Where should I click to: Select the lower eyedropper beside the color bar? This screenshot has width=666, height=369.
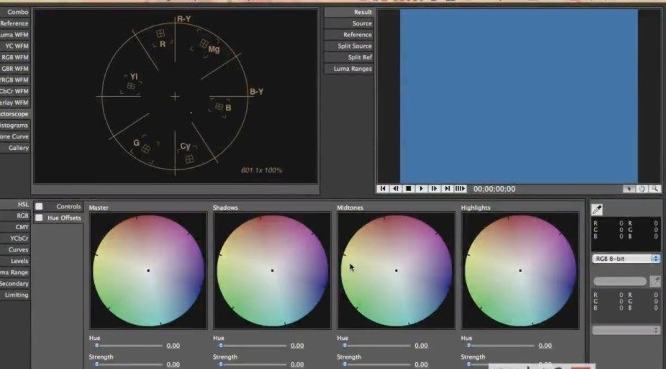point(655,281)
